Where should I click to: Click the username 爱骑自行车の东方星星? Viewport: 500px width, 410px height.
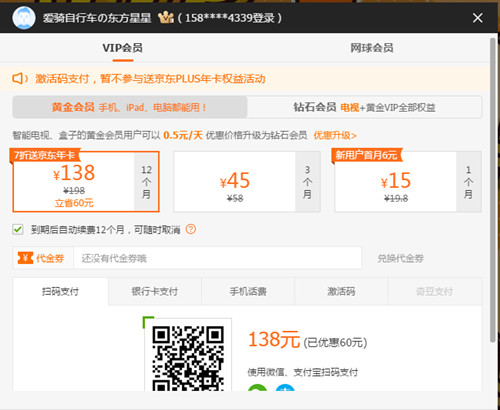tap(97, 18)
